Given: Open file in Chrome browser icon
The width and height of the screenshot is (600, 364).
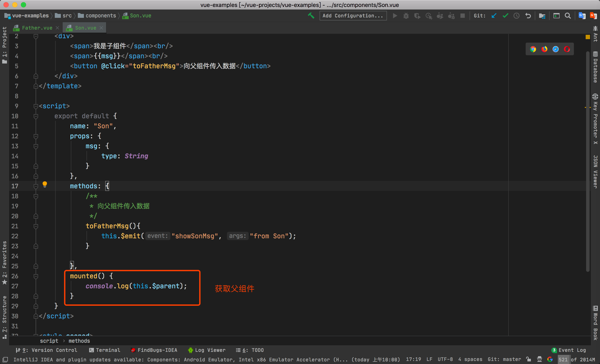Looking at the screenshot, I should [x=533, y=49].
